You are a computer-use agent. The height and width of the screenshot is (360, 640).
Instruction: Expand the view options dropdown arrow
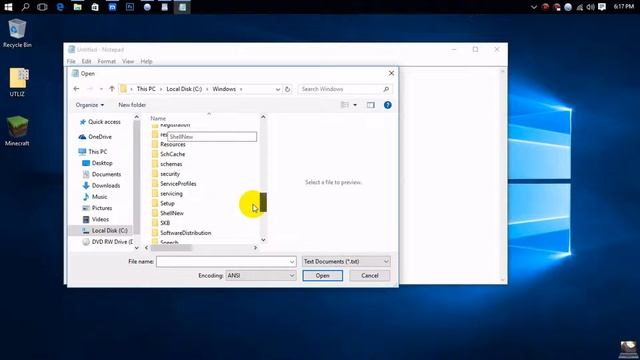coord(355,105)
